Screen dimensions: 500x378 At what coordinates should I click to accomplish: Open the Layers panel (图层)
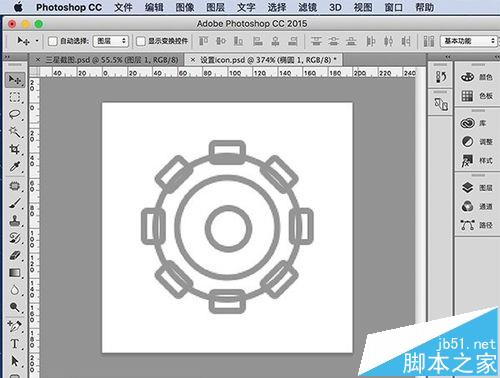pos(477,188)
